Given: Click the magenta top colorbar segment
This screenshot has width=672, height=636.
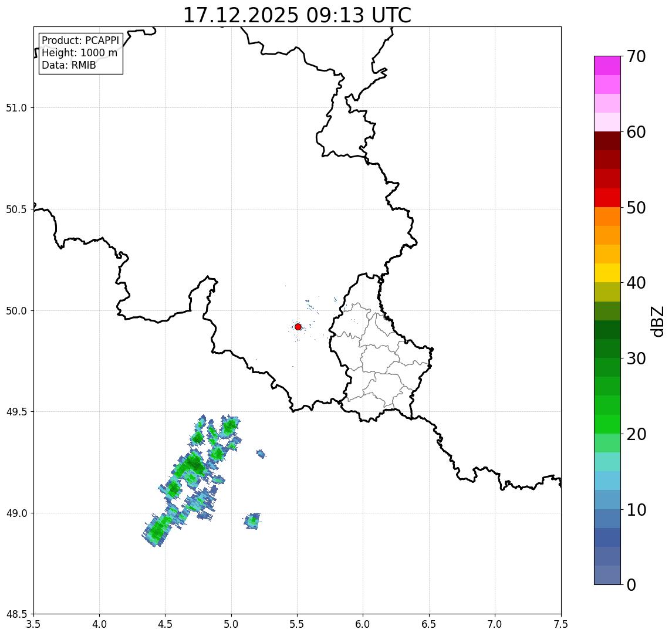Looking at the screenshot, I should [x=607, y=66].
